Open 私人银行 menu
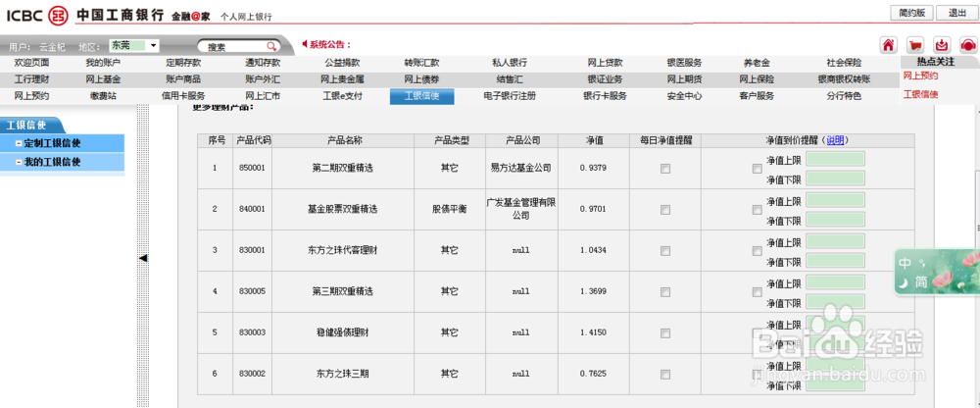The height and width of the screenshot is (408, 980). [x=510, y=63]
